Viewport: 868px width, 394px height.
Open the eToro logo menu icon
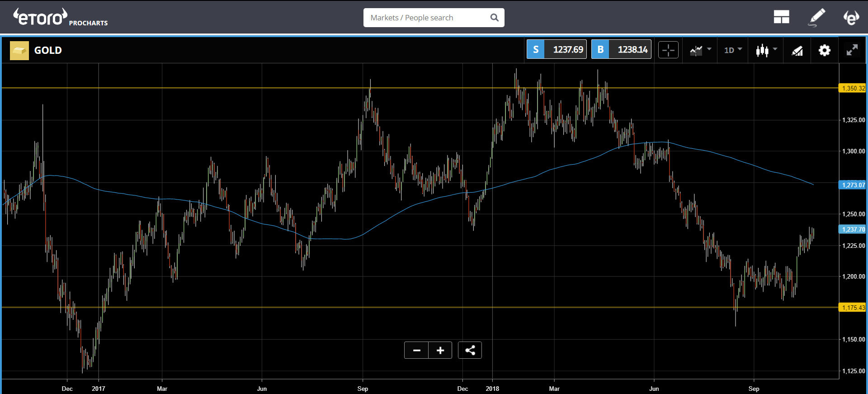pyautogui.click(x=851, y=17)
